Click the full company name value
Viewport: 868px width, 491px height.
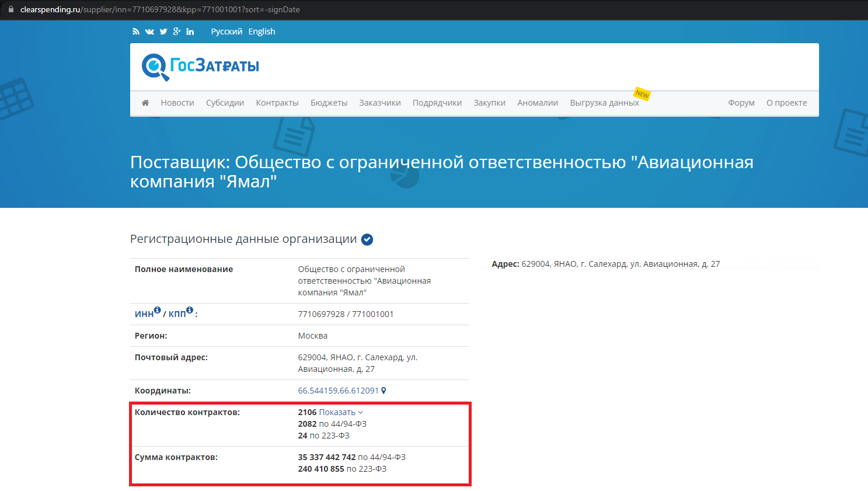tap(364, 281)
